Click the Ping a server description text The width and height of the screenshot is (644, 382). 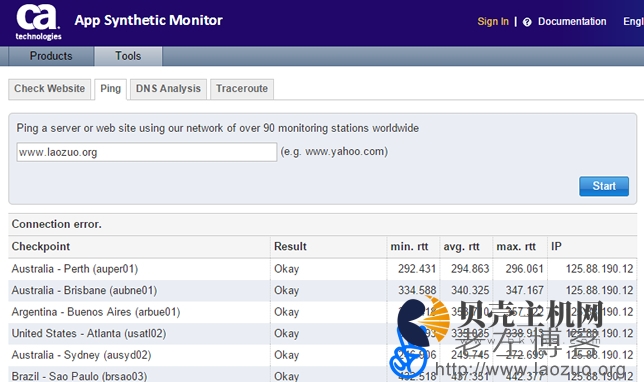coord(218,128)
